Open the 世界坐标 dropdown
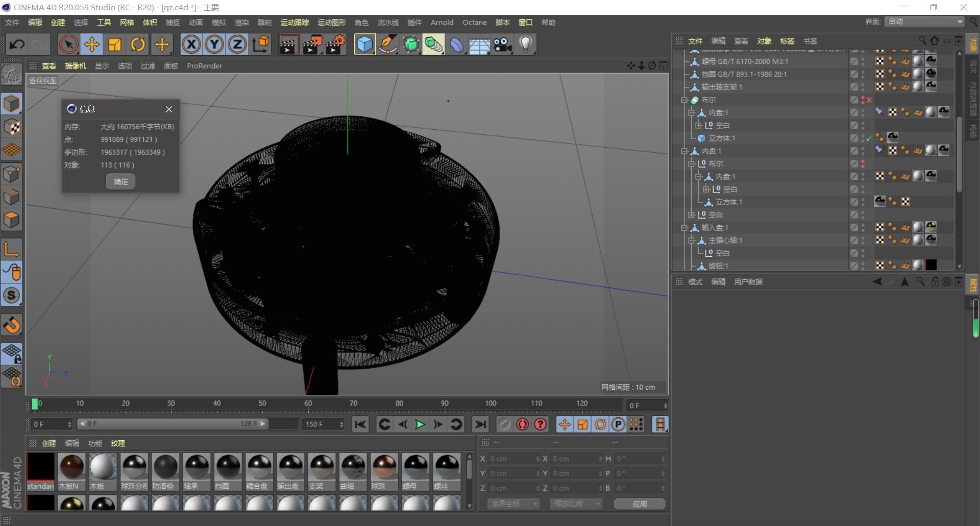This screenshot has height=526, width=980. pyautogui.click(x=513, y=504)
